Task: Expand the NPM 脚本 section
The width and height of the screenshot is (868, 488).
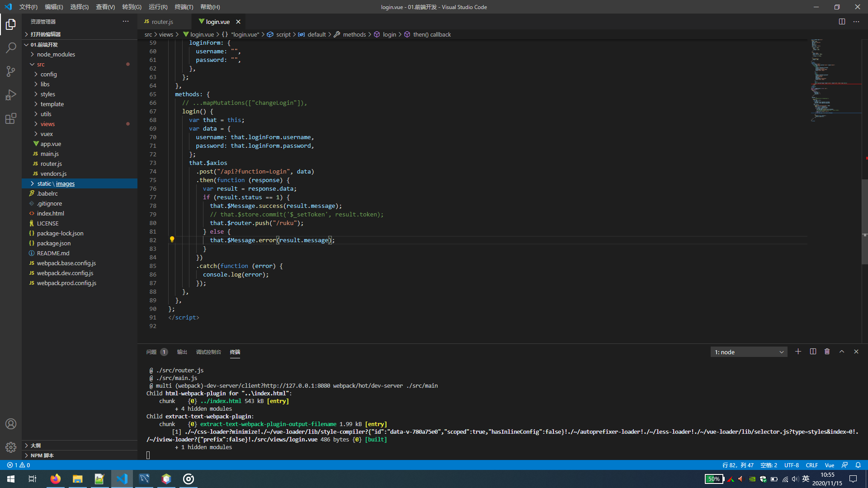Action: pos(42,455)
